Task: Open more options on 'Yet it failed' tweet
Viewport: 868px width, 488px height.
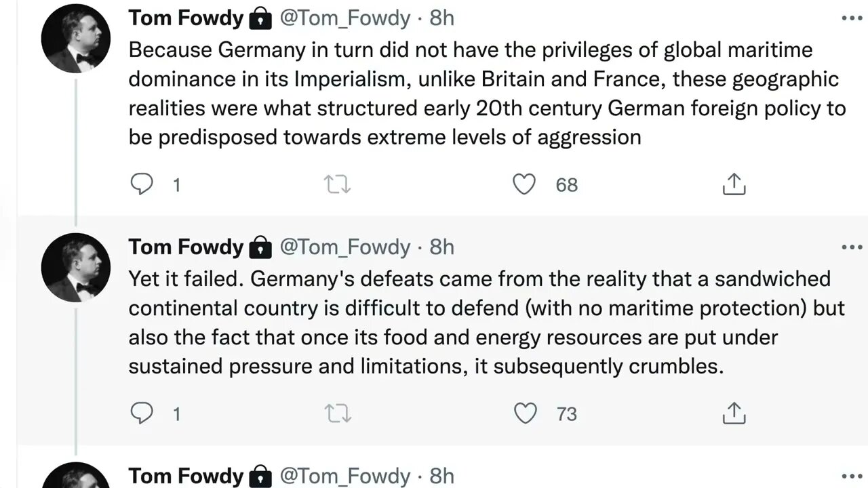Action: pyautogui.click(x=852, y=247)
